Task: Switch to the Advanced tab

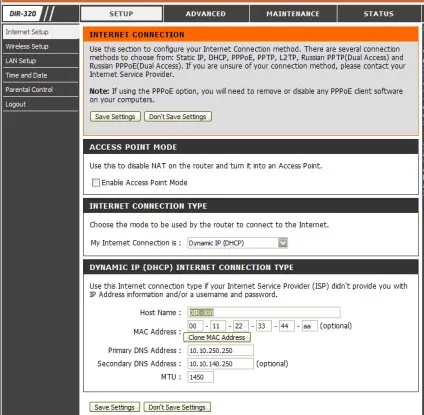Action: (x=206, y=14)
